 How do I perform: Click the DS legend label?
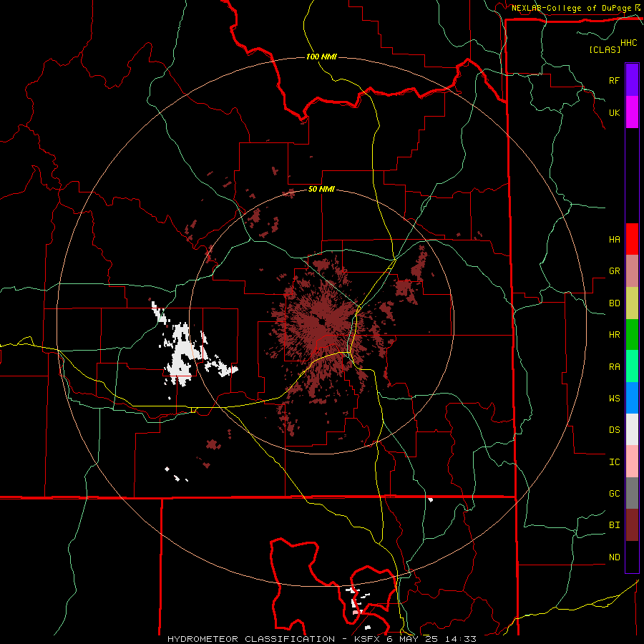pos(614,430)
